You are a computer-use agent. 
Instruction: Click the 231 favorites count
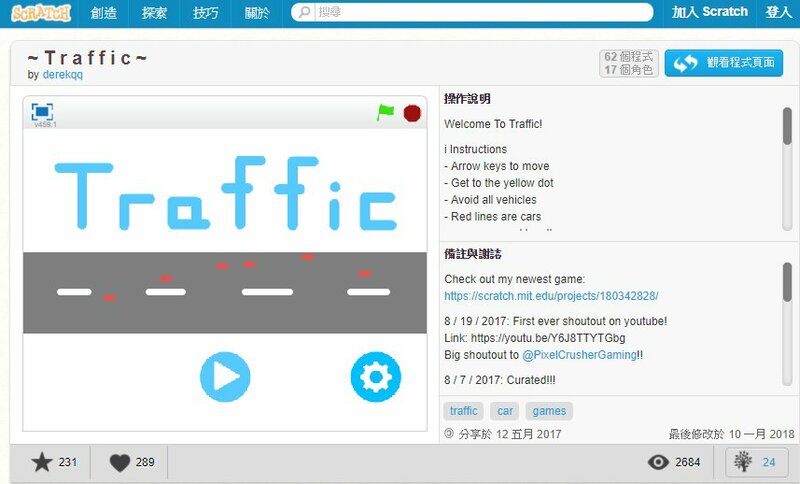(x=68, y=462)
